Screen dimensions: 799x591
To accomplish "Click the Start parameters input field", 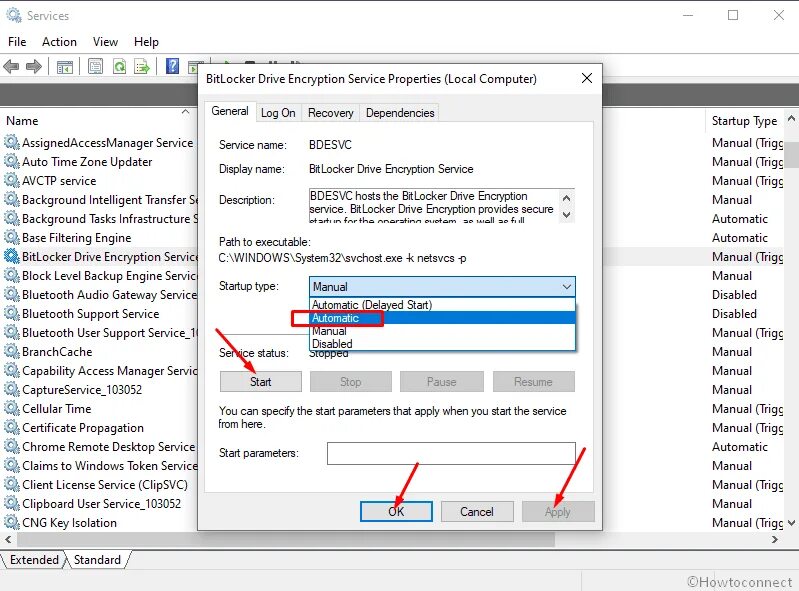I will (x=451, y=453).
